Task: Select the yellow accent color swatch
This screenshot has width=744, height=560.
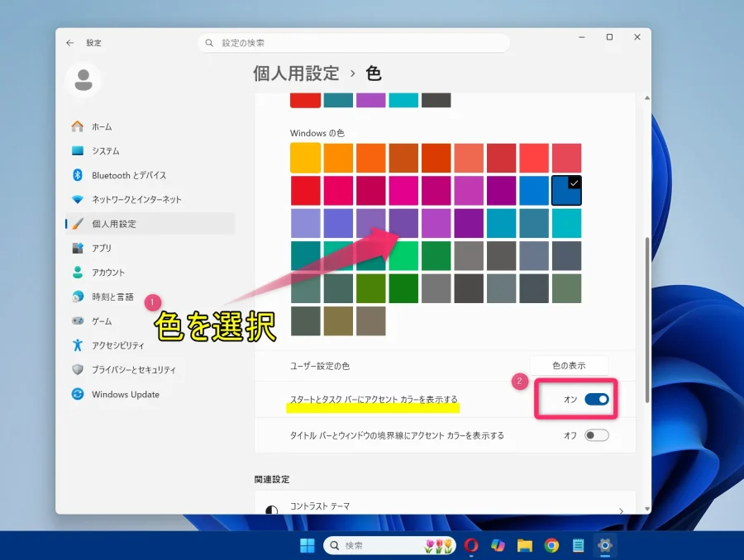Action: tap(304, 156)
